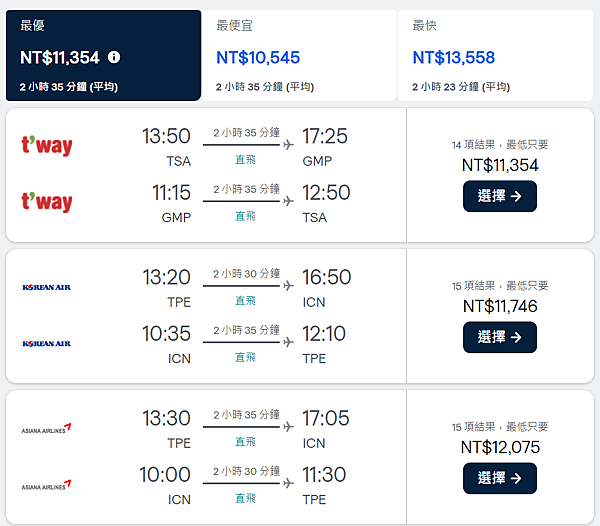Click the t'way logo for the TSA departure
Image resolution: width=600 pixels, height=526 pixels.
[47, 146]
